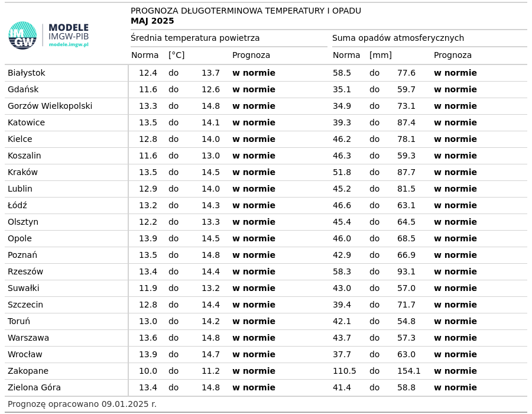Select the Warszawa row name

28,338
